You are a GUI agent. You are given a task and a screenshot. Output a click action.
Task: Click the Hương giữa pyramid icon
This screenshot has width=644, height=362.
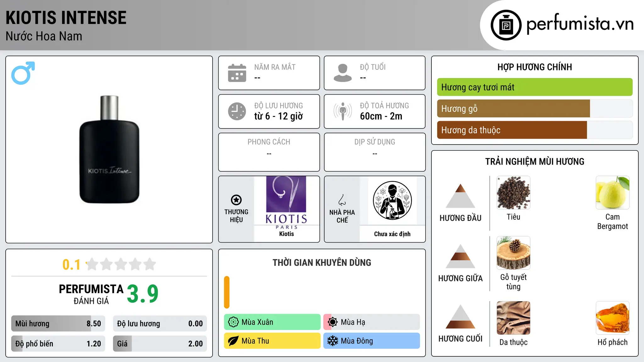(460, 256)
